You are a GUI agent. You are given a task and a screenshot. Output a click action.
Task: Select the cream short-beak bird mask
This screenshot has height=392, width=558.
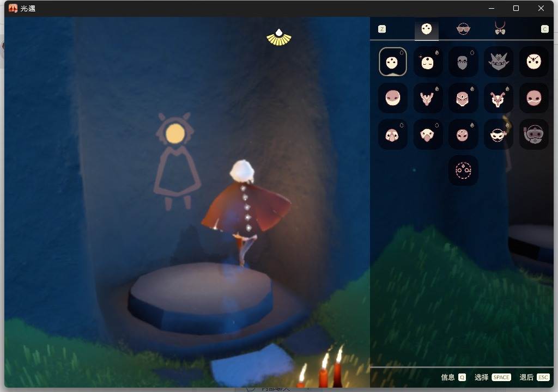(x=428, y=134)
